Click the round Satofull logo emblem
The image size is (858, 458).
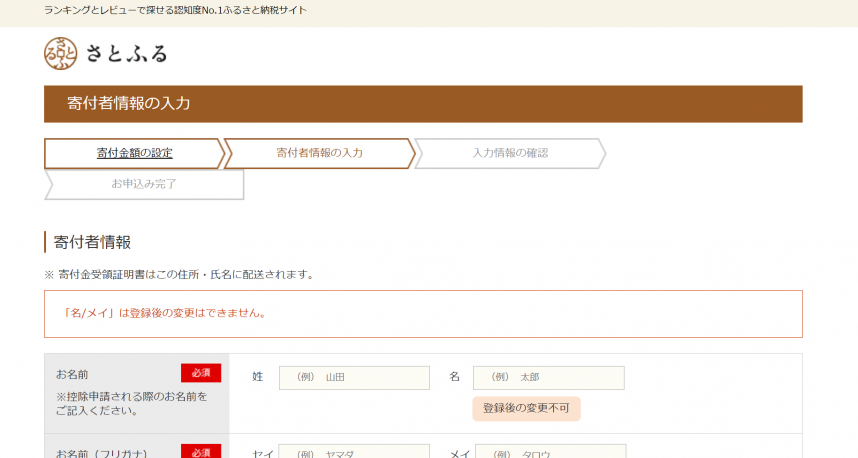pos(60,53)
